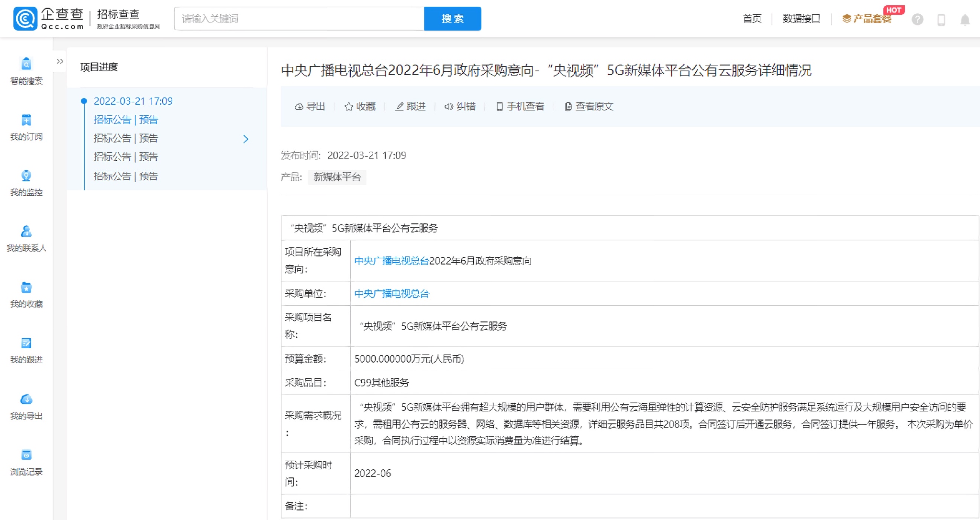
Task: Click the mobile phone icon in header
Action: pos(941,20)
